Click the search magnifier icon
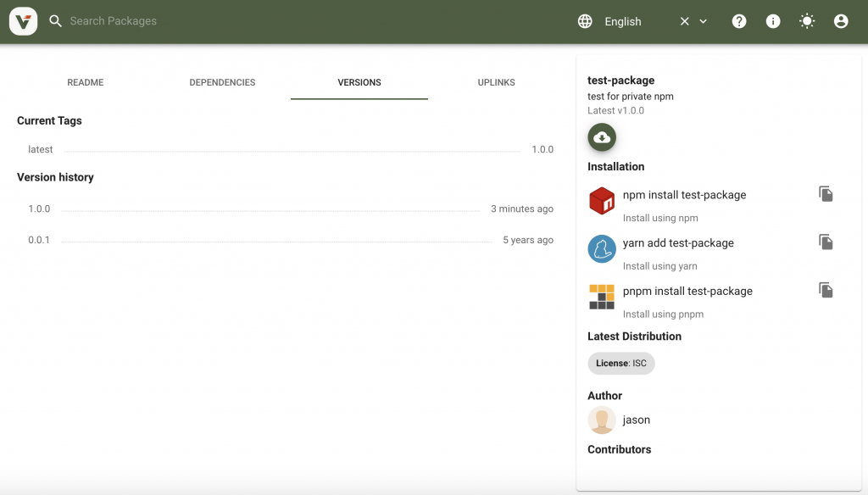Viewport: 868px width, 495px height. [55, 21]
